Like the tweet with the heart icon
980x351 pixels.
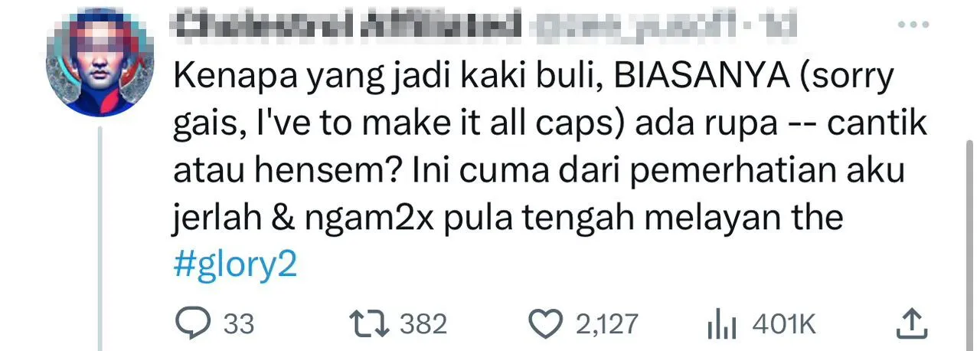[547, 324]
